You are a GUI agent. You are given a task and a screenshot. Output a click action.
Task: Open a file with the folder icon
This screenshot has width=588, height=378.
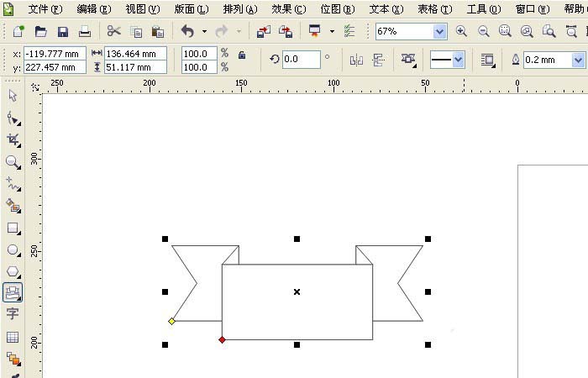(40, 32)
